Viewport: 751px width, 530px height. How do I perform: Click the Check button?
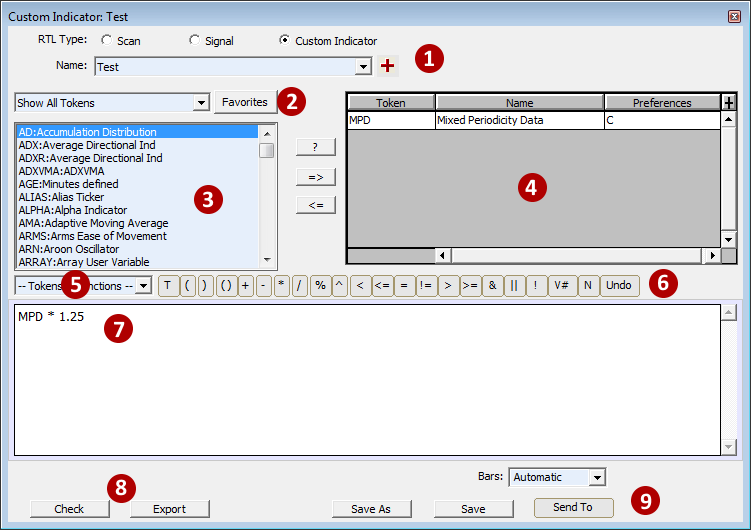pyautogui.click(x=69, y=509)
